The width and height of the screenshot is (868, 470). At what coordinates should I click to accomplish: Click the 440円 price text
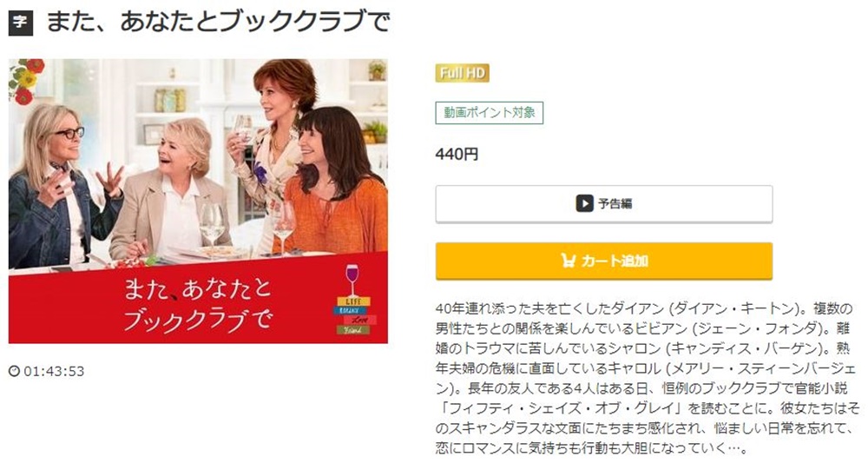point(457,154)
